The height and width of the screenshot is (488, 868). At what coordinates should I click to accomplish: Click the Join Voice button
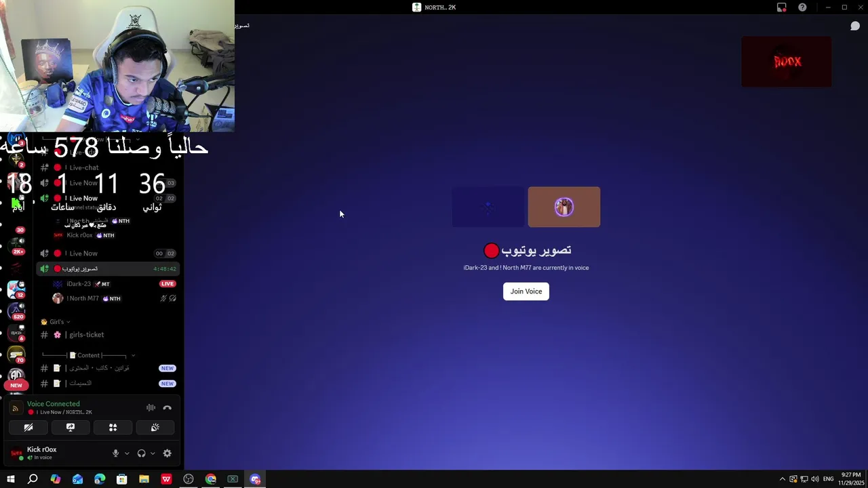(526, 291)
